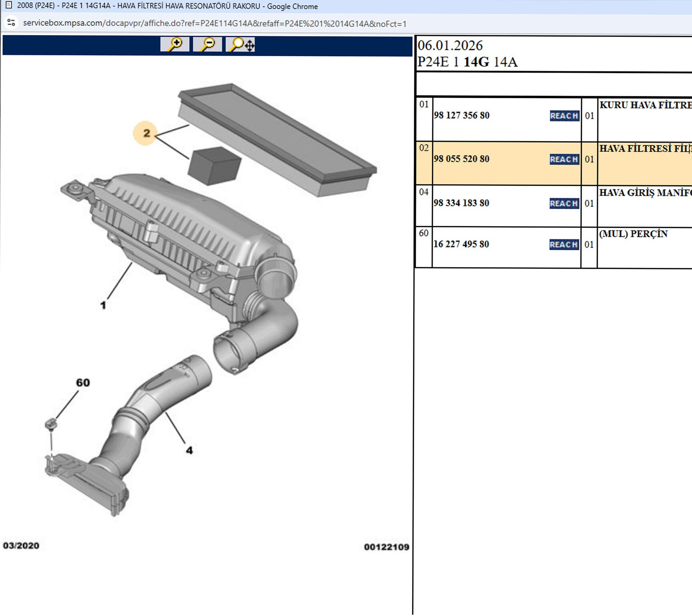The image size is (692, 616).
Task: Click REACH badge for part 98 055 520 80
Action: pyautogui.click(x=564, y=160)
